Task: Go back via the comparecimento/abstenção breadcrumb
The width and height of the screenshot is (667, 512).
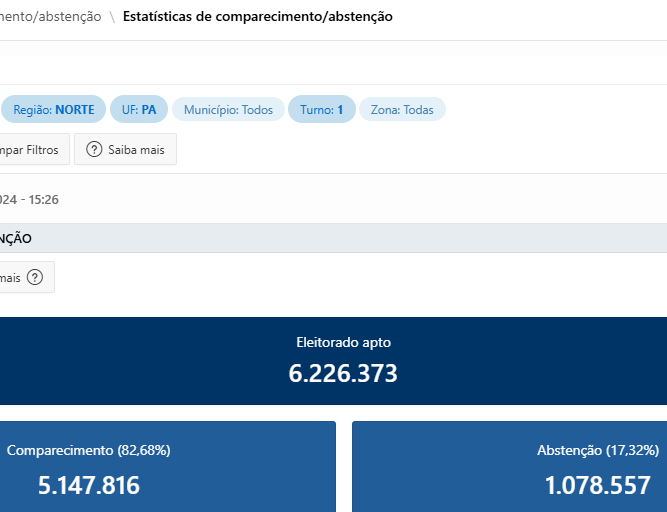Action: coord(50,17)
